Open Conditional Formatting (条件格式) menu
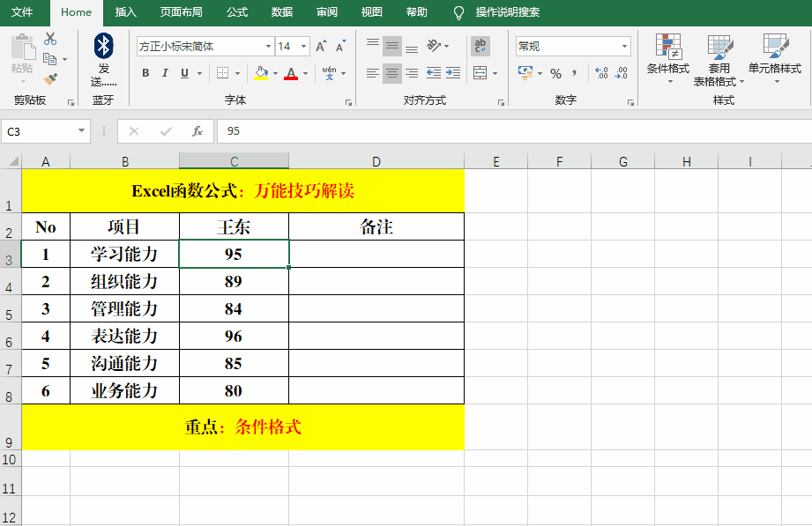 coord(668,59)
